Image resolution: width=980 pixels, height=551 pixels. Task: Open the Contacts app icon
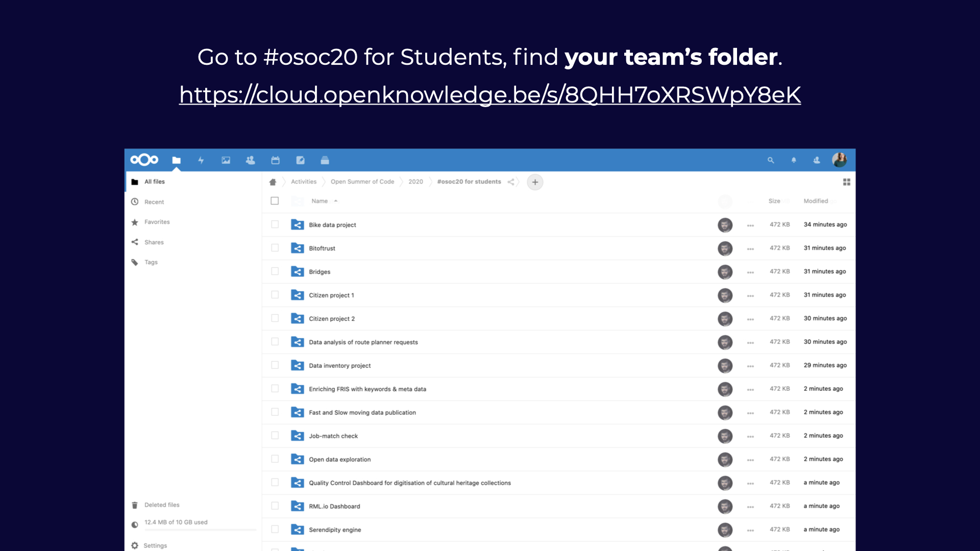[x=250, y=160]
